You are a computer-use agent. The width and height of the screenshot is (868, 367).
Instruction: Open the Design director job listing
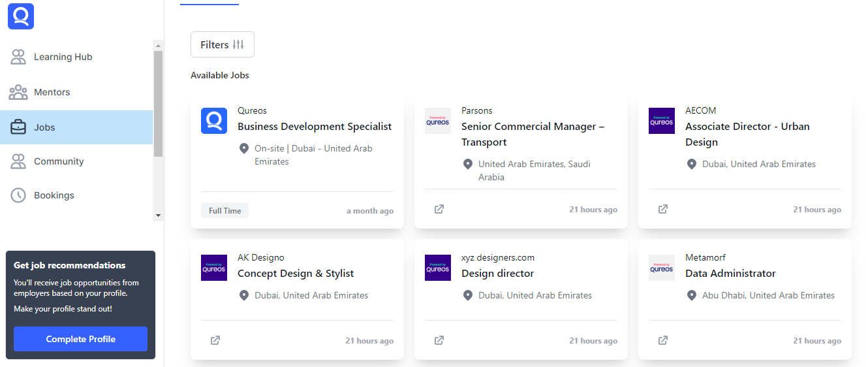coord(497,274)
